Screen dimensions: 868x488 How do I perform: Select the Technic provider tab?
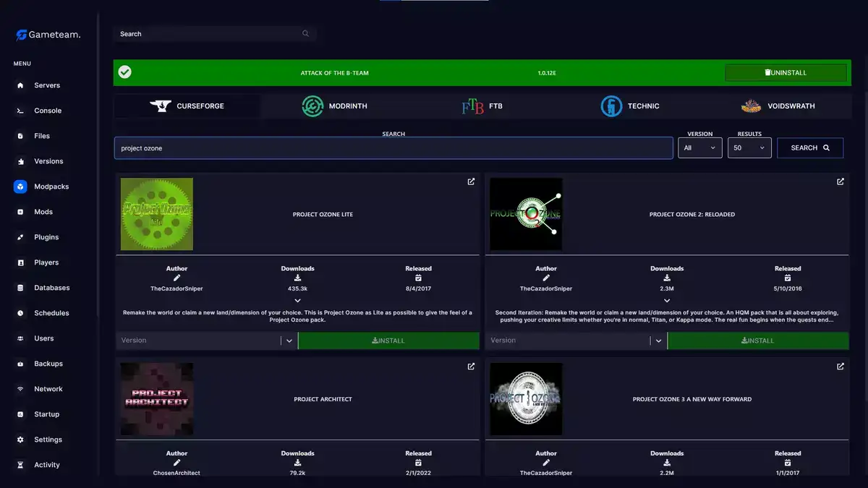(630, 106)
